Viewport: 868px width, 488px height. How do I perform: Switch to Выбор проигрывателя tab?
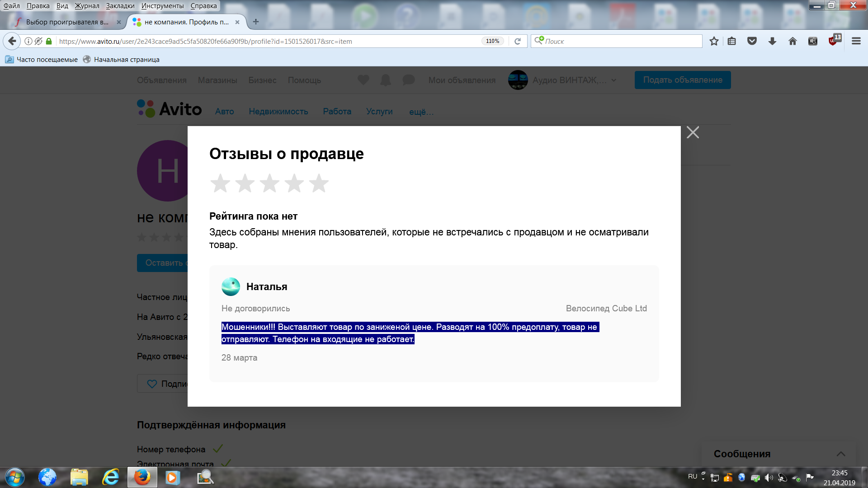(67, 22)
